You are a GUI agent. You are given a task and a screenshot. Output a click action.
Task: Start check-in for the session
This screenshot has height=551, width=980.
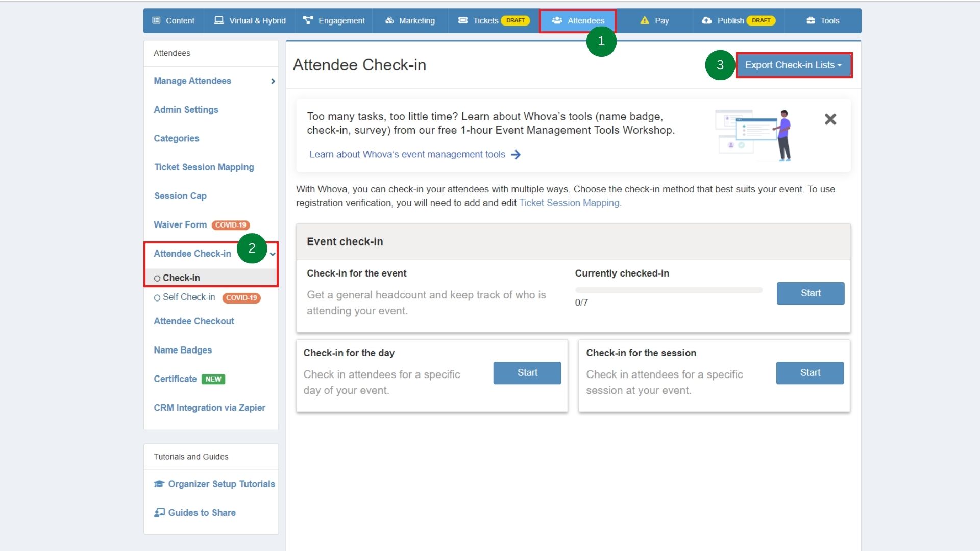810,372
